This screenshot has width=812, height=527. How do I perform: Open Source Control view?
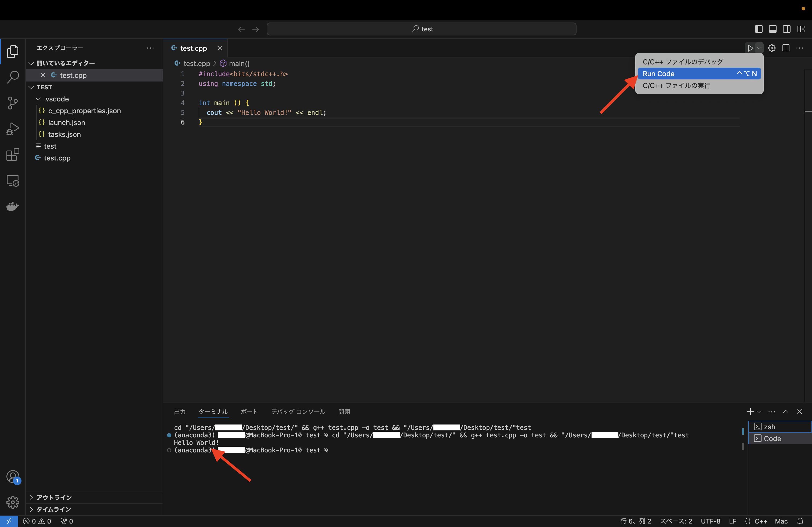[13, 103]
